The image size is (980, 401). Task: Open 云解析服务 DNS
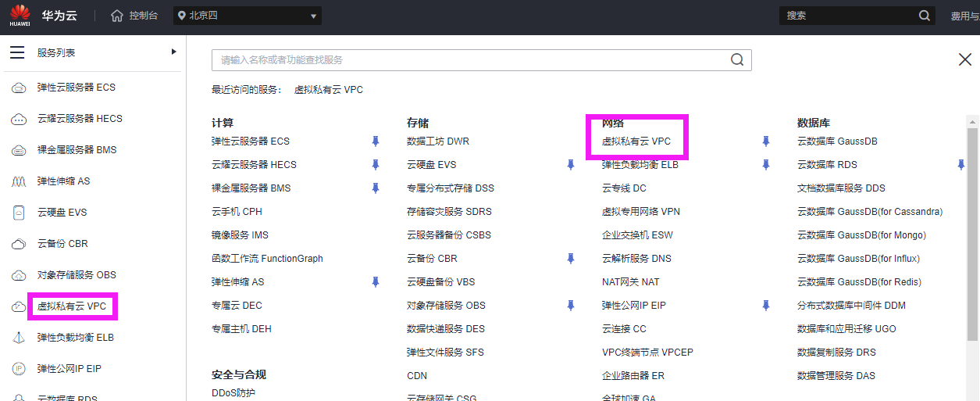click(x=636, y=259)
